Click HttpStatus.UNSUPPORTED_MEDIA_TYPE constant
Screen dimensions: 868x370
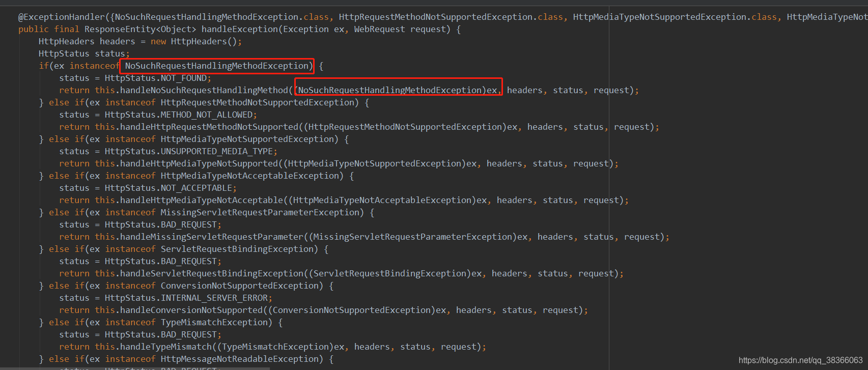click(x=188, y=152)
